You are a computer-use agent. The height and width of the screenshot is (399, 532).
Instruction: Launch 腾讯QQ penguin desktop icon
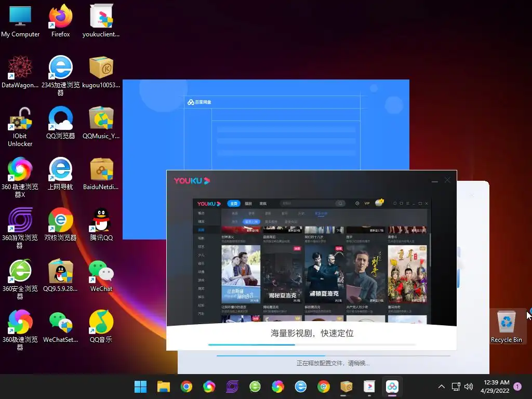coord(101,224)
